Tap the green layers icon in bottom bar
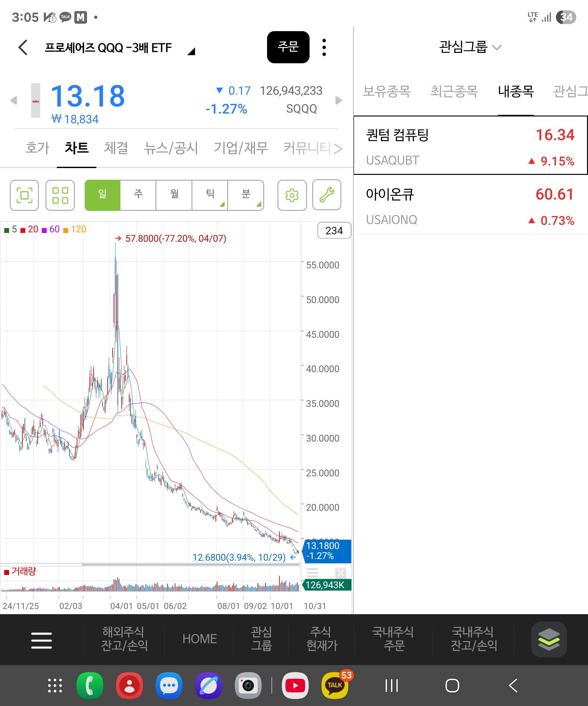This screenshot has height=706, width=588. pyautogui.click(x=549, y=639)
